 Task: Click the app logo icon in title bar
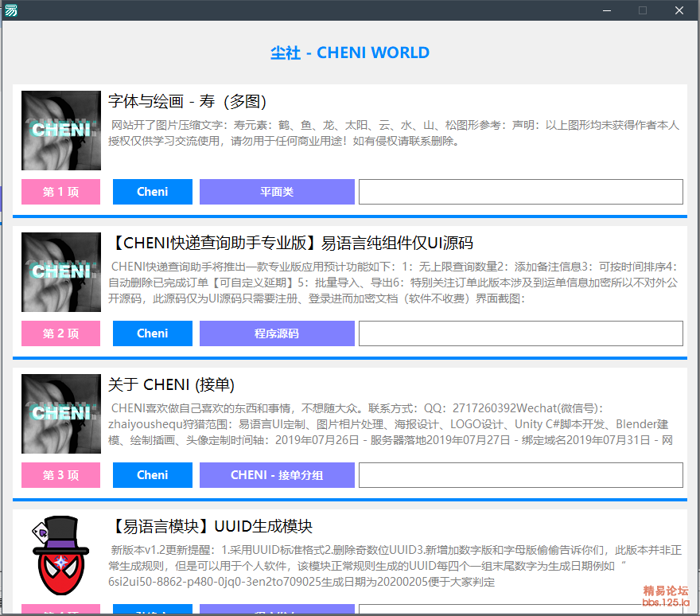pyautogui.click(x=10, y=10)
